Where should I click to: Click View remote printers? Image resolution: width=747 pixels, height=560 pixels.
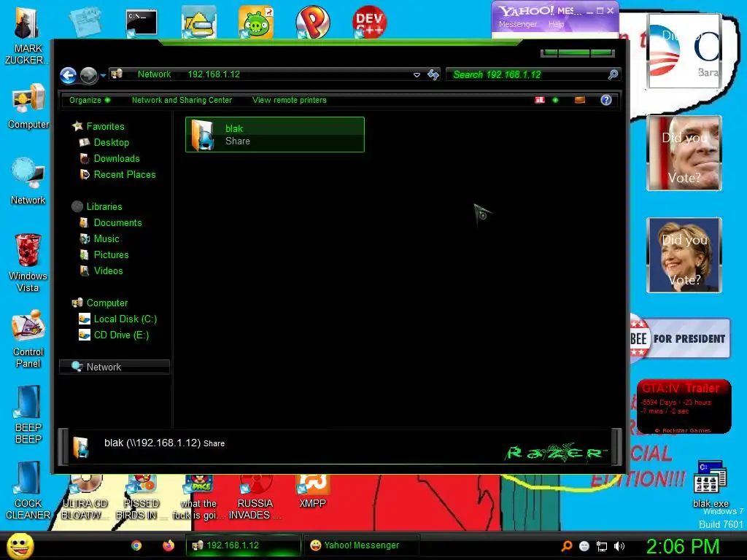(x=290, y=100)
